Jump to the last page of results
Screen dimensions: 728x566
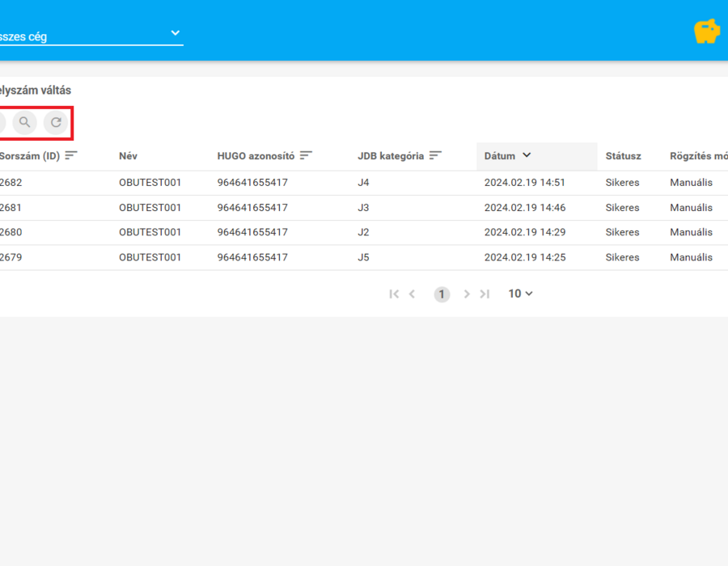coord(485,294)
